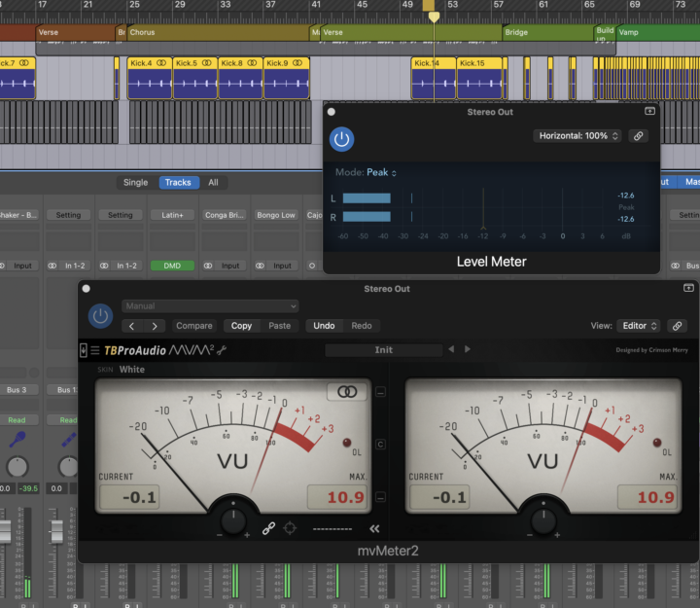Click the mvMeter2 window expand icon
The height and width of the screenshot is (608, 700).
coord(688,288)
